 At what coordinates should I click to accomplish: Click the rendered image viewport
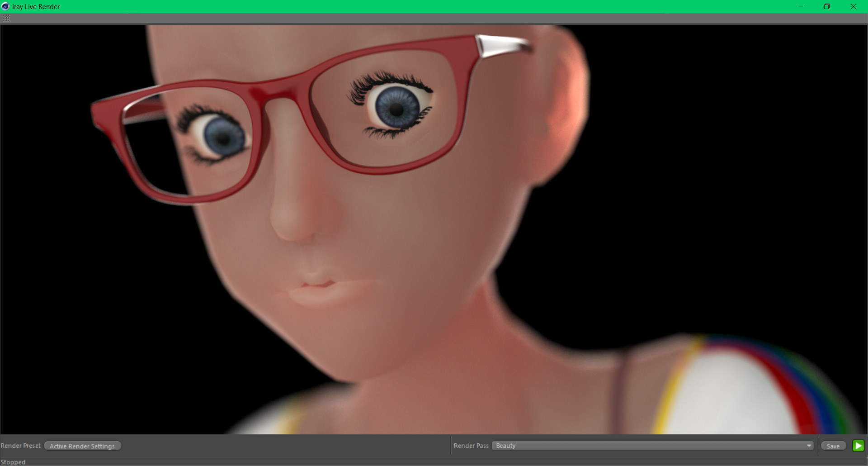[x=434, y=229]
